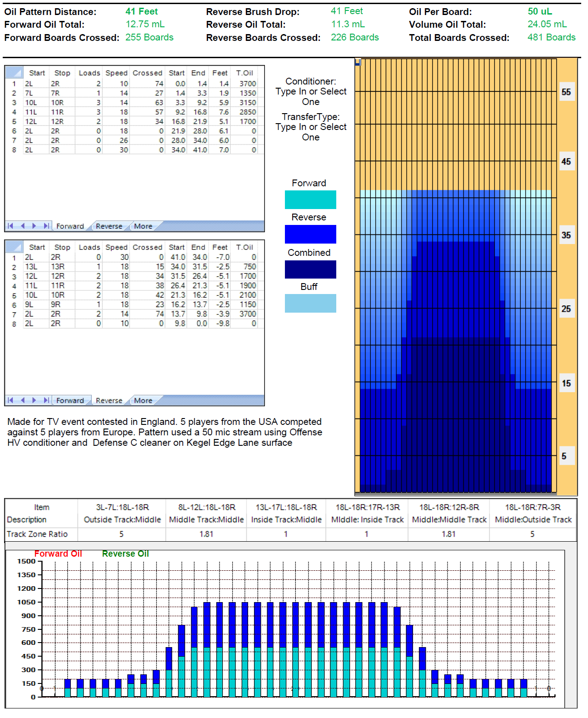Image resolution: width=588 pixels, height=718 pixels.
Task: Click last-sheet arrow in lower reverse table
Action: click(x=46, y=400)
